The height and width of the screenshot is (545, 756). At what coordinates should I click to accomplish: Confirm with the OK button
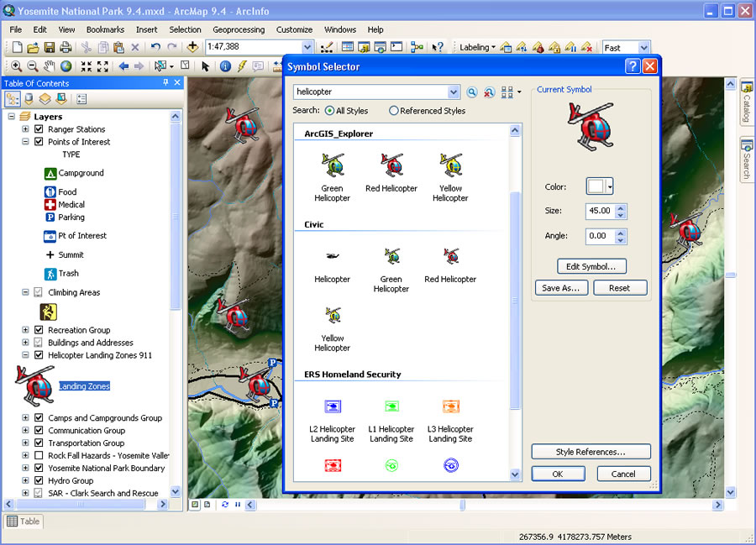[558, 474]
